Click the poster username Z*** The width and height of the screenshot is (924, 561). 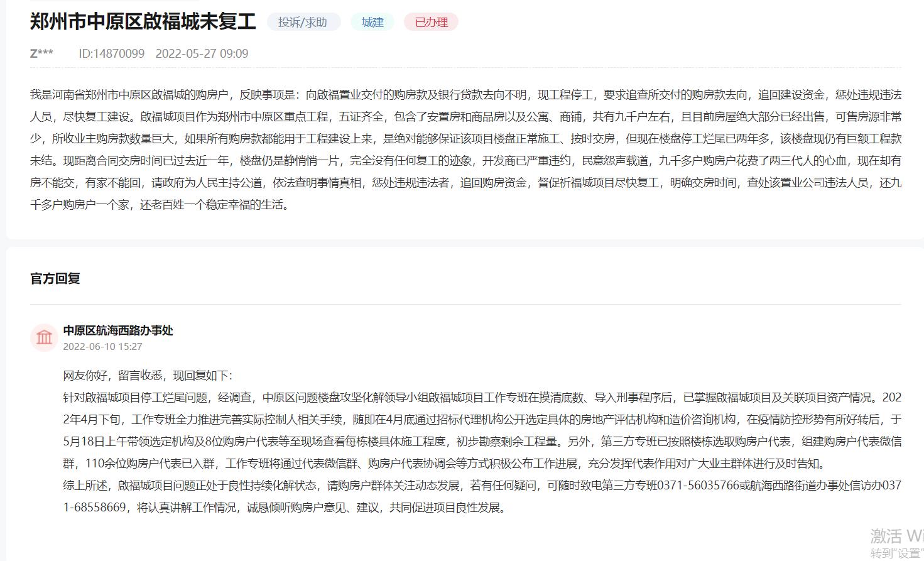coord(41,53)
